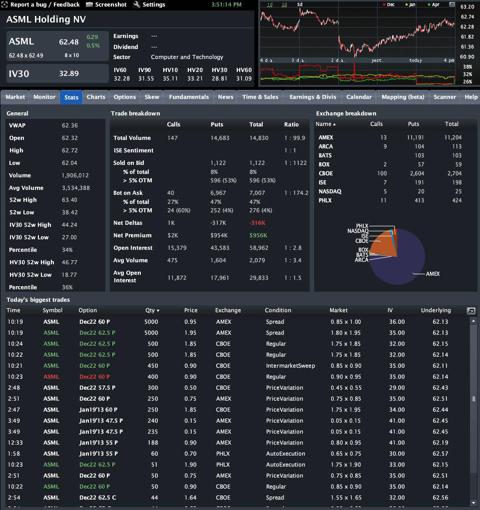Select the 2:48 Dec22 57.5 P trade
Screen dimensions: 480x510
[x=236, y=388]
